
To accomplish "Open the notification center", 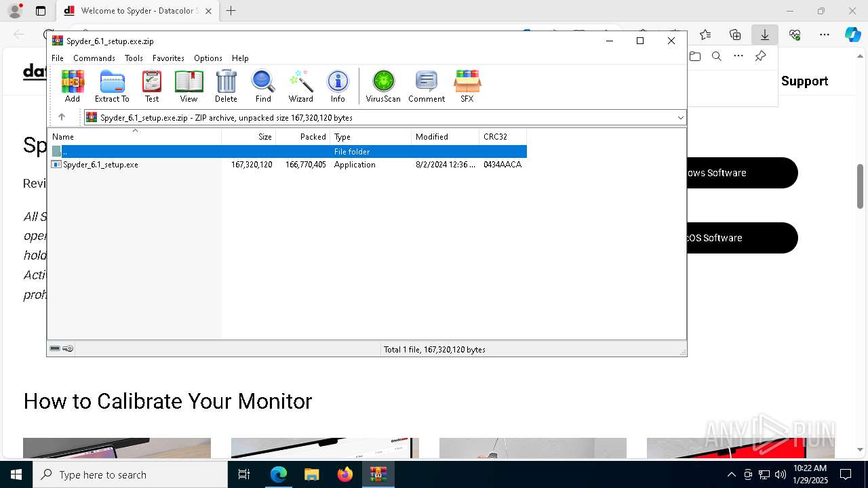I will click(x=846, y=474).
